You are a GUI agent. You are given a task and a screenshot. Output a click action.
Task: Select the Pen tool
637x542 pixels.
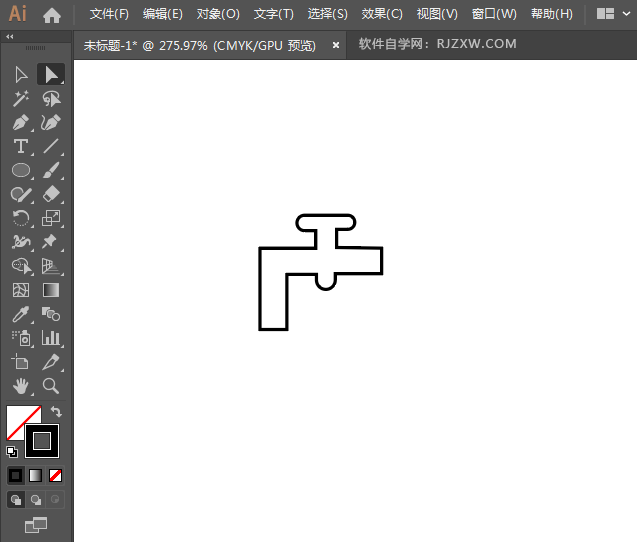[x=21, y=123]
